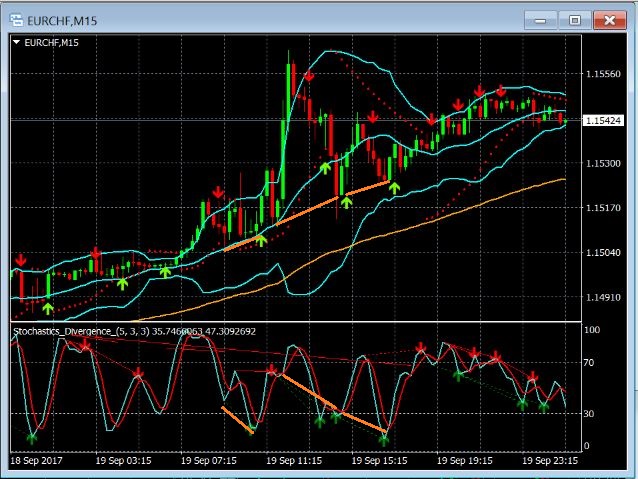Click the EURCHF,M15 label inside the chart
Image resolution: width=638 pixels, height=479 pixels.
51,42
